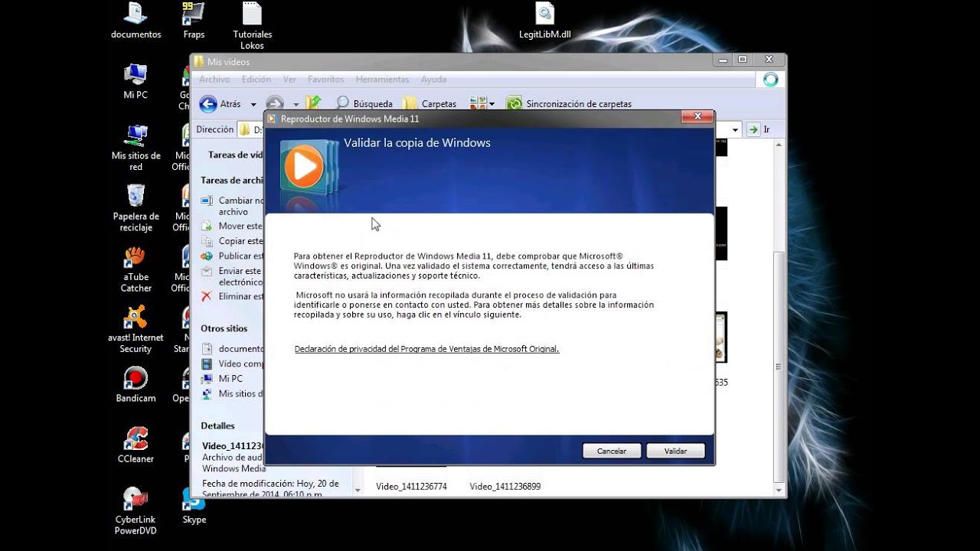Open Mi PC under Otros sitios

tap(223, 379)
